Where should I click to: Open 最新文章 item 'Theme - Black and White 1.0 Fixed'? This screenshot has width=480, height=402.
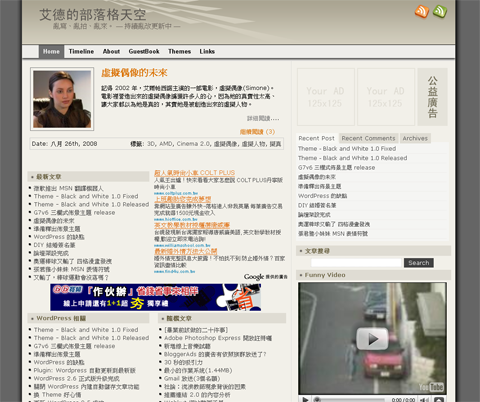coord(86,196)
